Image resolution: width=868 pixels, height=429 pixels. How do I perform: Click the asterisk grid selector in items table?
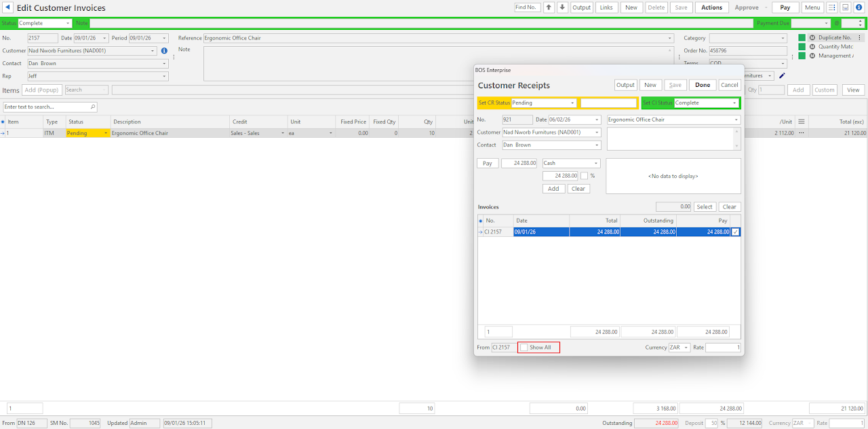(x=3, y=122)
